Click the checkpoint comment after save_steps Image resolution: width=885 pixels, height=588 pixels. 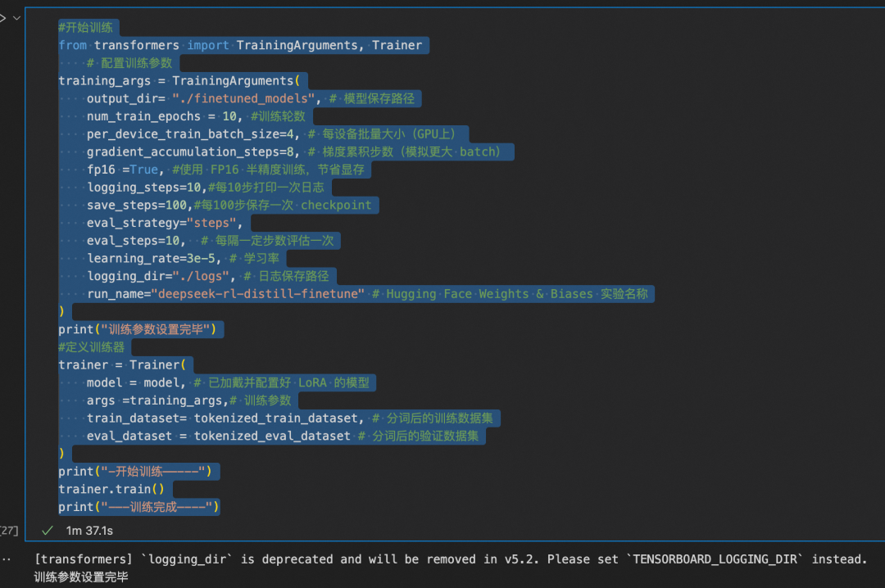click(x=283, y=205)
